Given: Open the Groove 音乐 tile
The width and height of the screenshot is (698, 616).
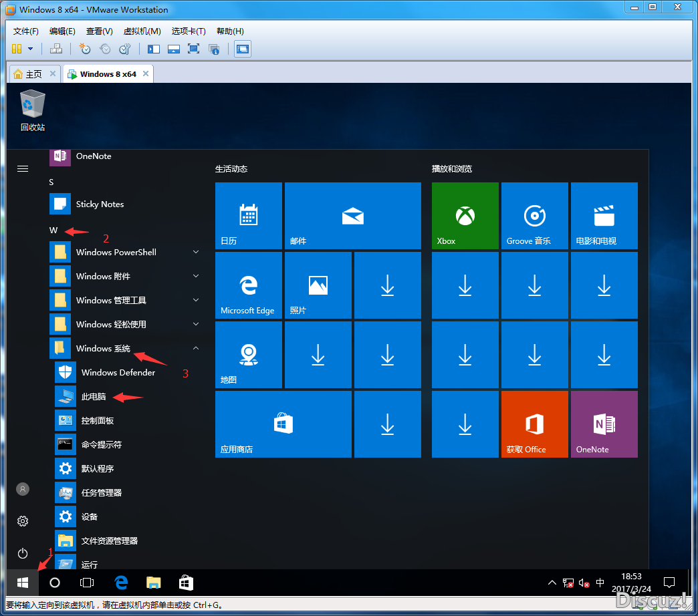Looking at the screenshot, I should pos(535,216).
